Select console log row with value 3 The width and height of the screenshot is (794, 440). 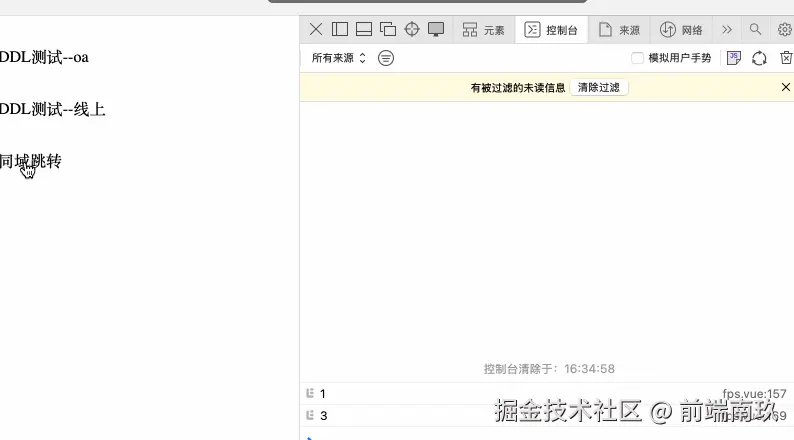pyautogui.click(x=547, y=416)
